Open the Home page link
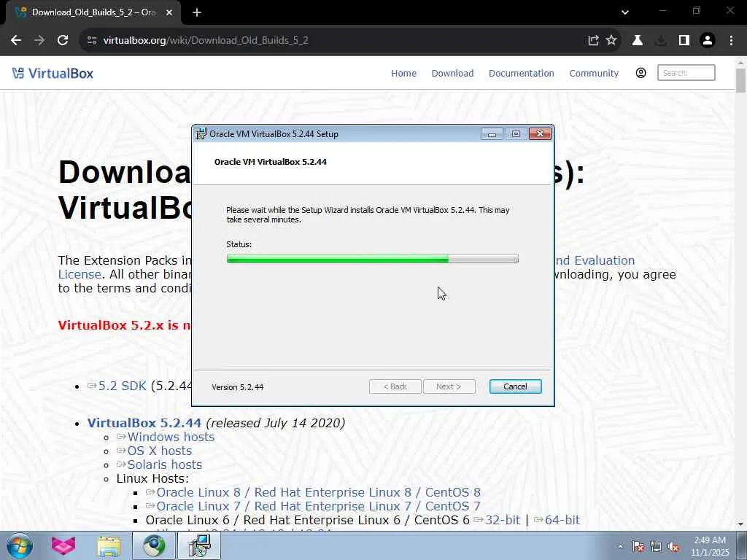The width and height of the screenshot is (747, 560). pos(403,74)
